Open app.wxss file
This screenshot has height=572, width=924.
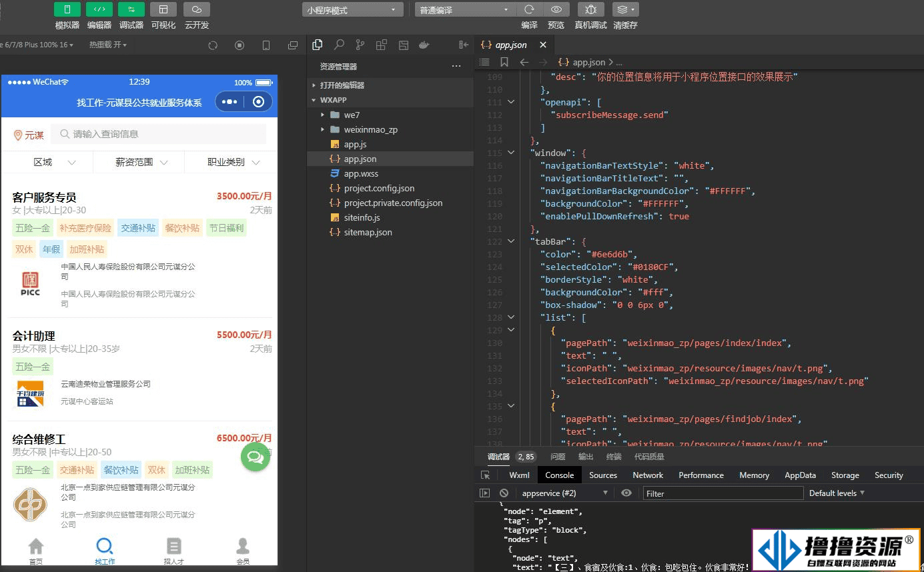click(x=390, y=173)
